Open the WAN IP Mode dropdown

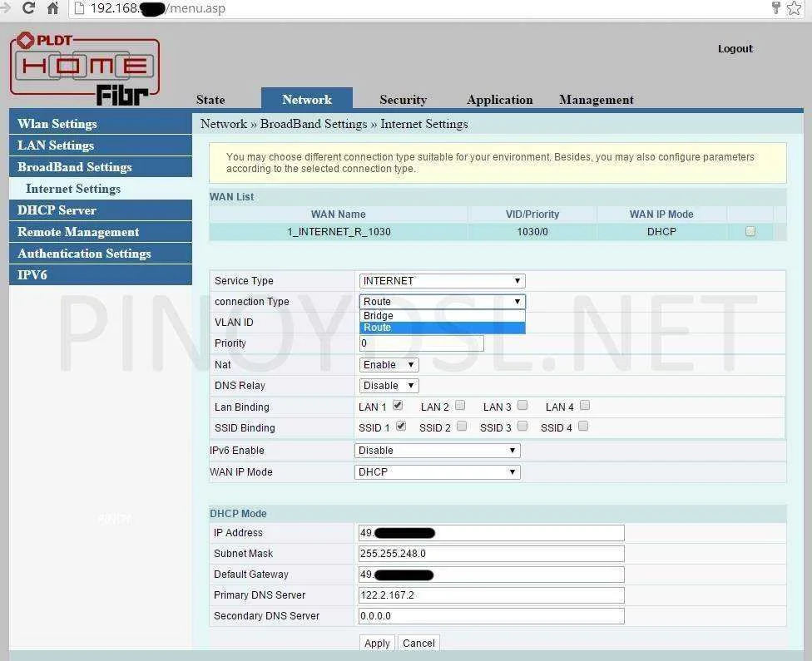(437, 472)
